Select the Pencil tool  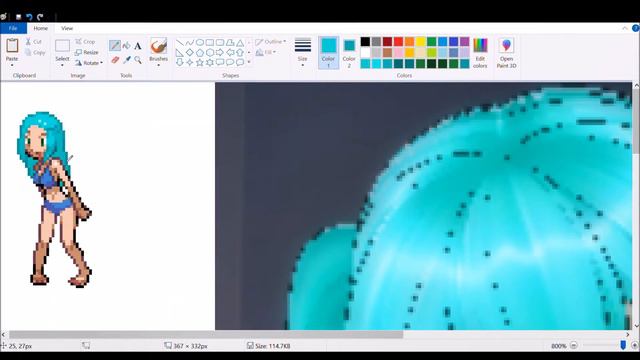click(115, 46)
